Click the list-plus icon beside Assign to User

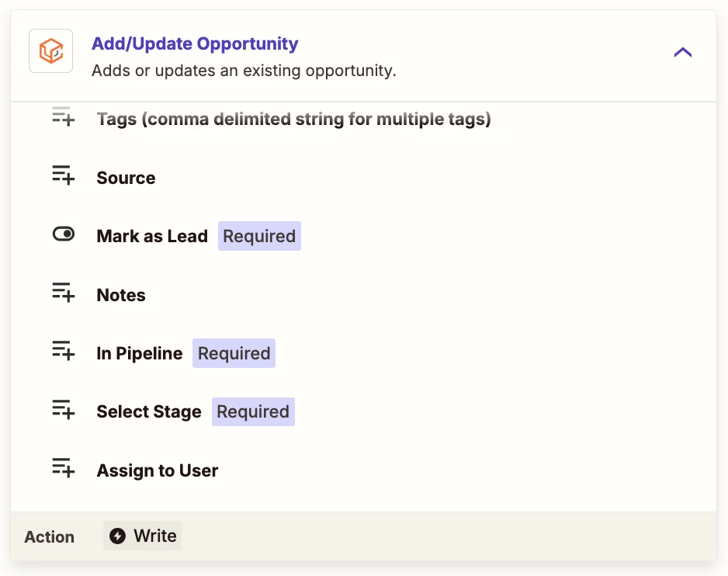63,468
